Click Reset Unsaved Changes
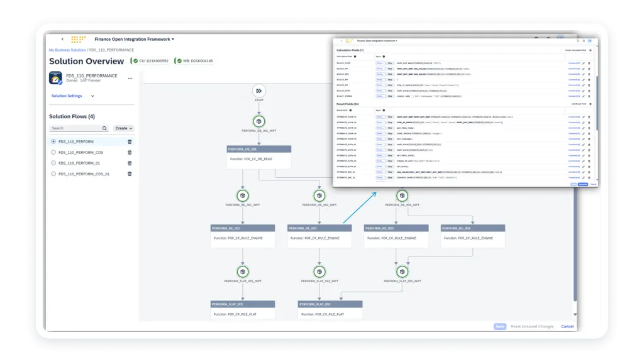 coord(532,327)
